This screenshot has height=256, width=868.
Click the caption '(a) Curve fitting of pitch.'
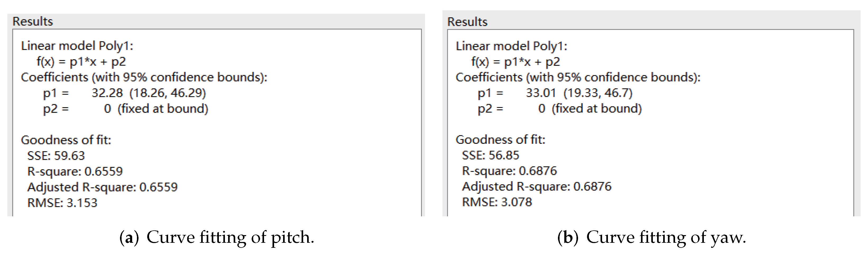217,237
